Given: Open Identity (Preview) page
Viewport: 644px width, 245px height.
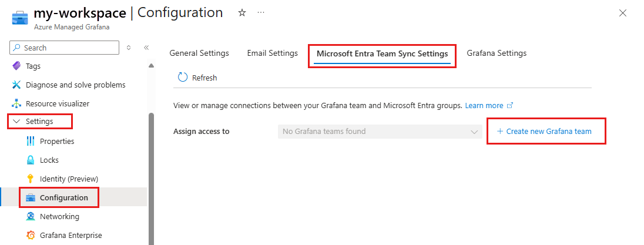Looking at the screenshot, I should point(69,179).
